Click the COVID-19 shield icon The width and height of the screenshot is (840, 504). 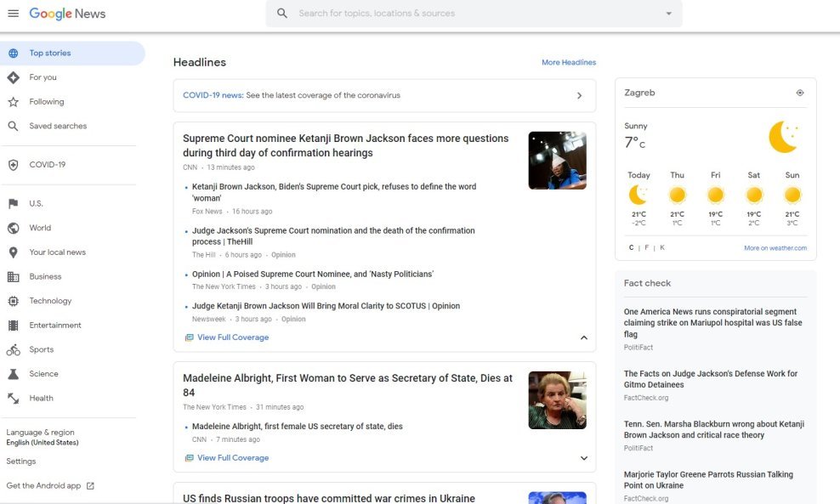tap(14, 165)
